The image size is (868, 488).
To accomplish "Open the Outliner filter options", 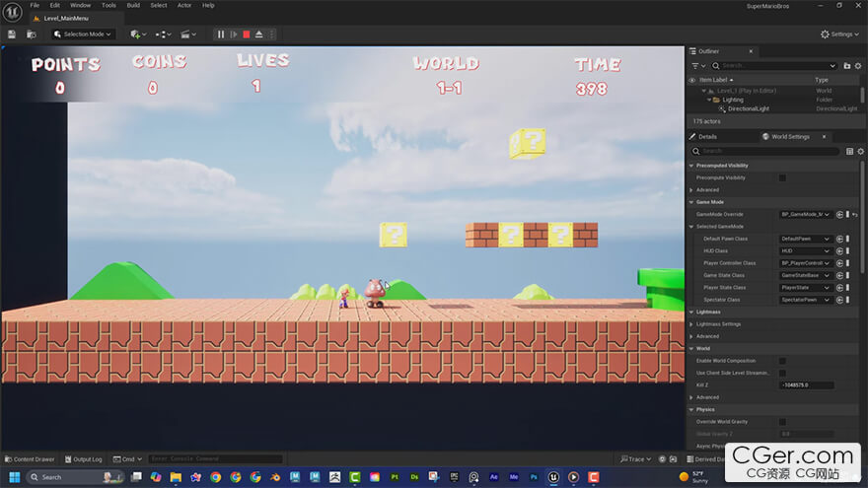I will click(x=698, y=66).
